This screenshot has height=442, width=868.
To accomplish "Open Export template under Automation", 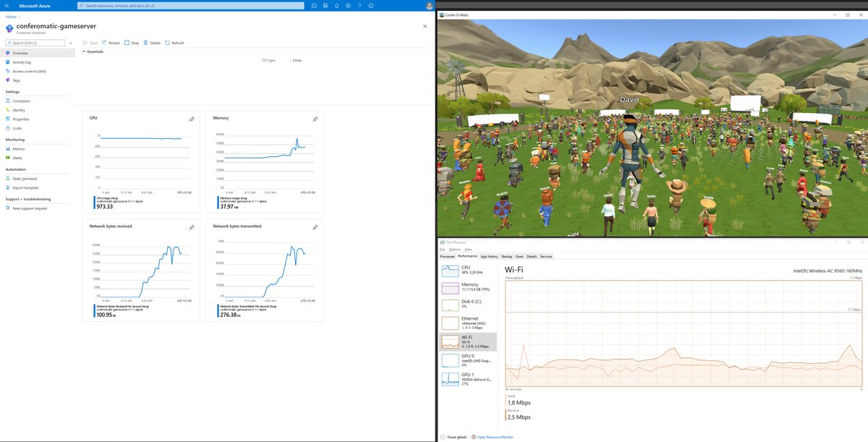I will 38,187.
